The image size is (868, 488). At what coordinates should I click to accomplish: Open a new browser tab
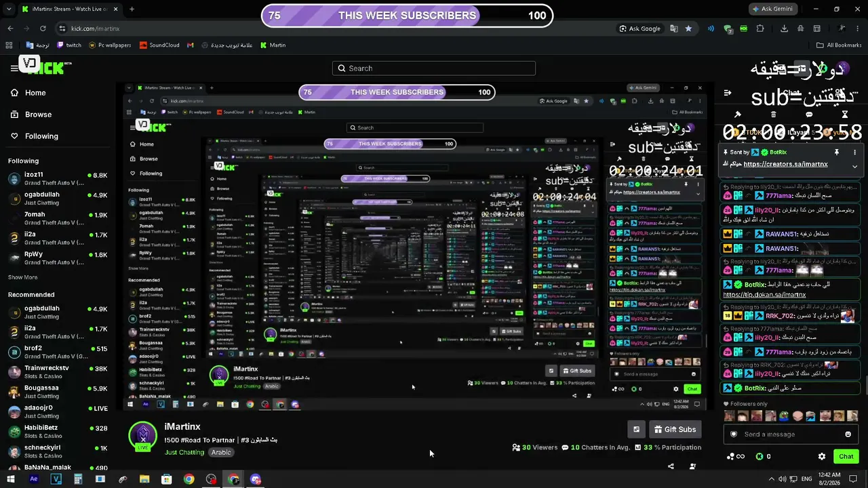tap(132, 9)
